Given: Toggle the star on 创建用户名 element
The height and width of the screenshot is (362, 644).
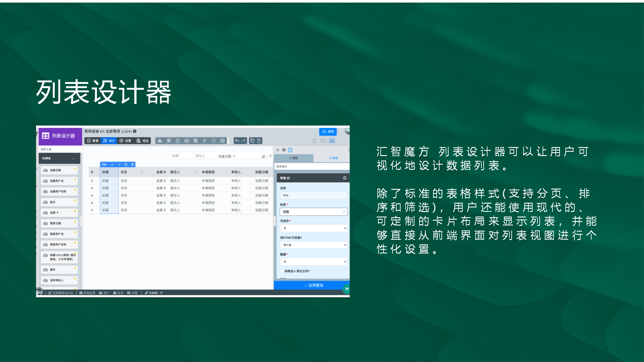Looking at the screenshot, I should tap(75, 179).
